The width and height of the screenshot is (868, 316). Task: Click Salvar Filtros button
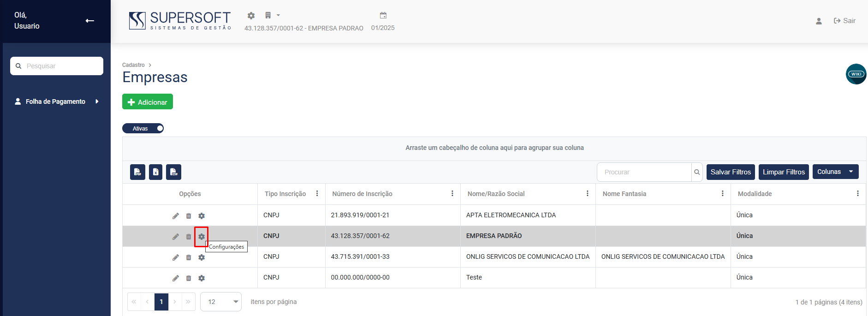pos(730,172)
